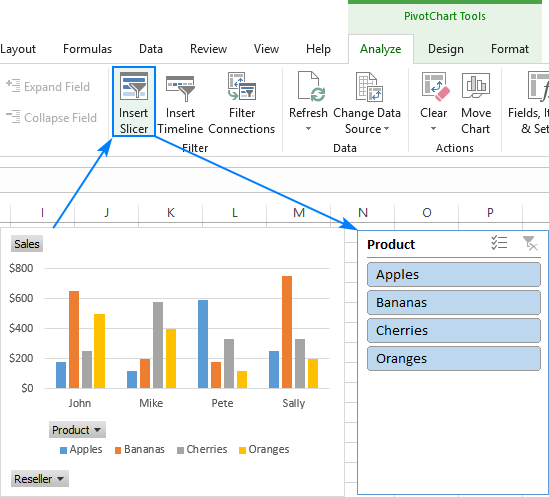Viewport: 549px width, 497px height.
Task: Select John's yellow Oranges bar
Action: (x=99, y=351)
